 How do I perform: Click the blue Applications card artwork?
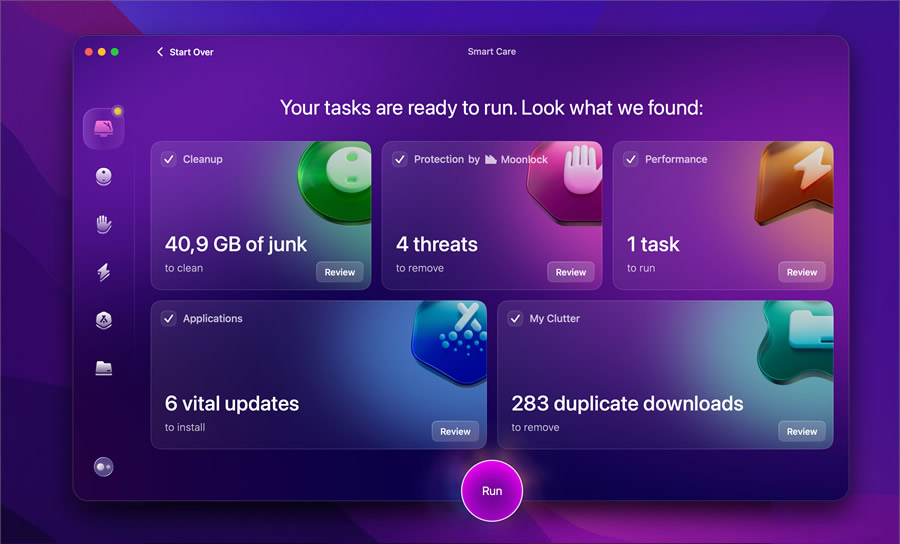pos(449,342)
